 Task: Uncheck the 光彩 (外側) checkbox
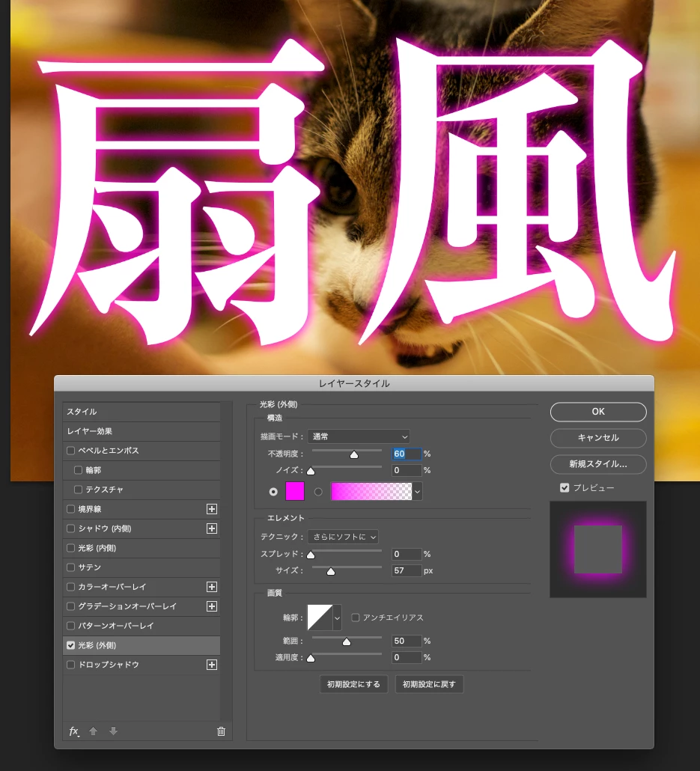(71, 645)
